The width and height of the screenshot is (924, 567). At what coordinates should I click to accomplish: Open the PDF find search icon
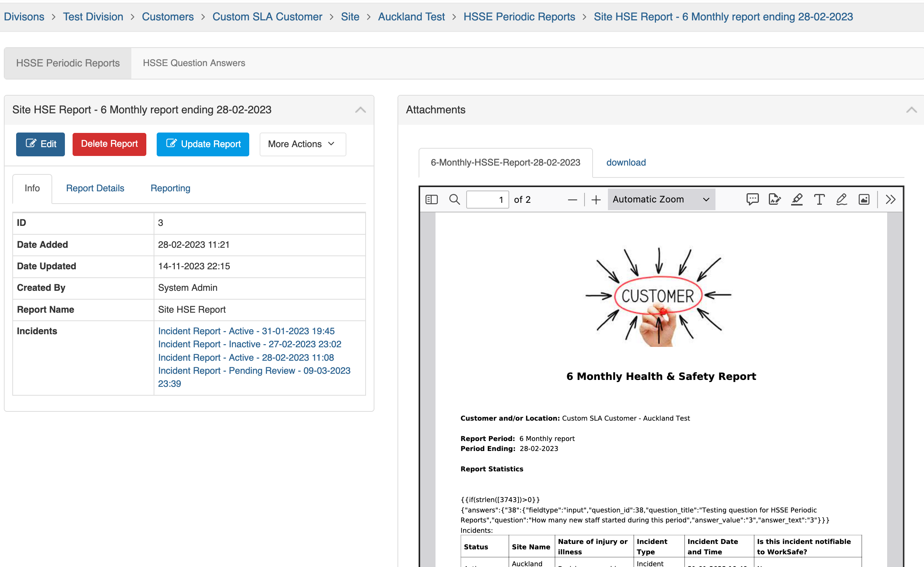click(454, 199)
